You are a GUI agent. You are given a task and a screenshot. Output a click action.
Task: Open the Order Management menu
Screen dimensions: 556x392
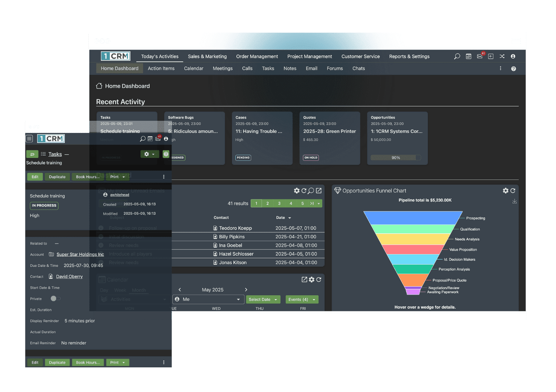[x=257, y=56]
